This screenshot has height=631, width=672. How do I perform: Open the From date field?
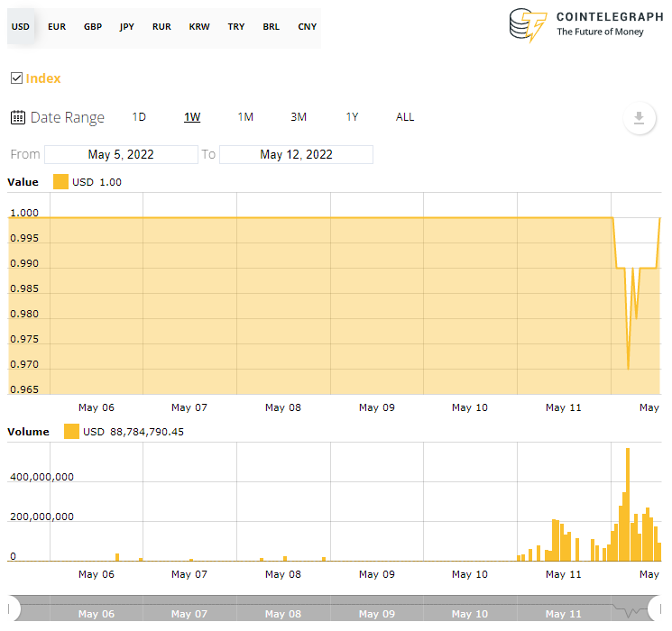(x=121, y=155)
